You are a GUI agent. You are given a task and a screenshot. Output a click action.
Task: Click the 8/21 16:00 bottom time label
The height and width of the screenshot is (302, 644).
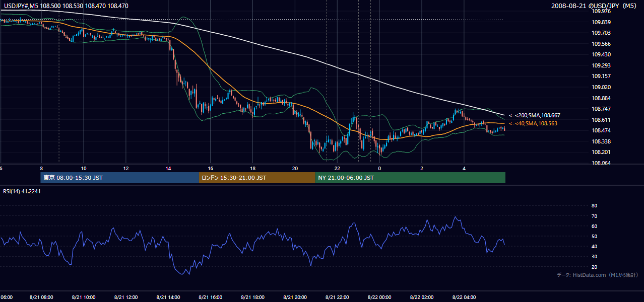coord(211,297)
